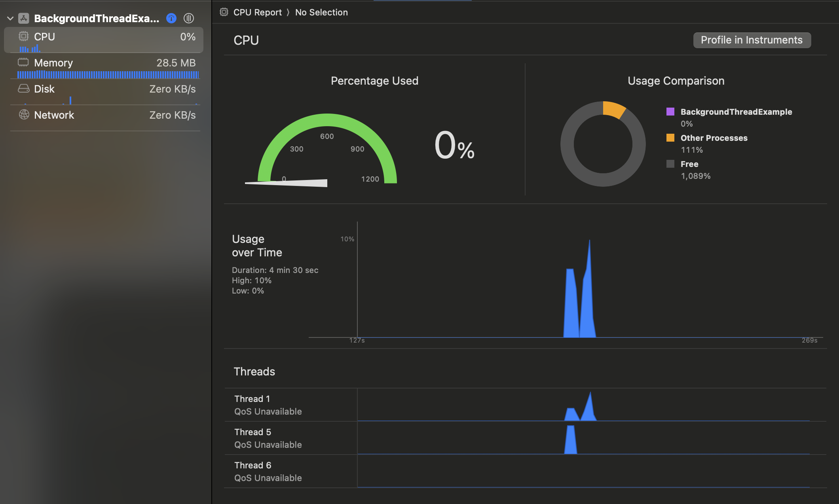Click the orange Other Processes swatch
Image resolution: width=839 pixels, height=504 pixels.
click(x=670, y=138)
